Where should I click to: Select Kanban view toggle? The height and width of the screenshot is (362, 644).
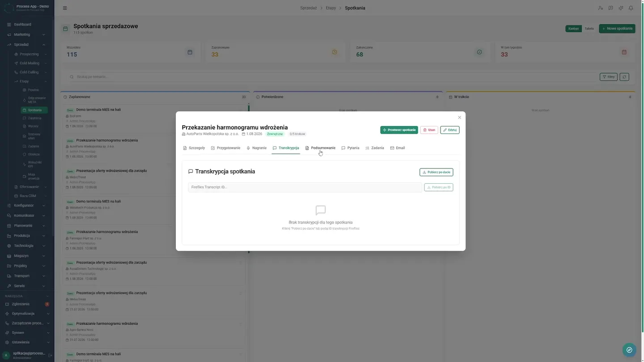click(x=573, y=29)
